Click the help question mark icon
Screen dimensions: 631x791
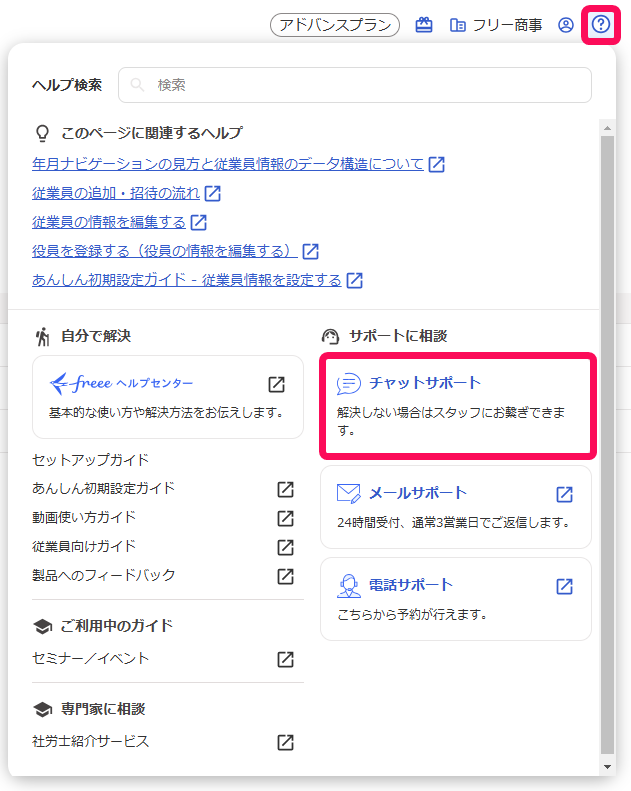click(x=601, y=24)
